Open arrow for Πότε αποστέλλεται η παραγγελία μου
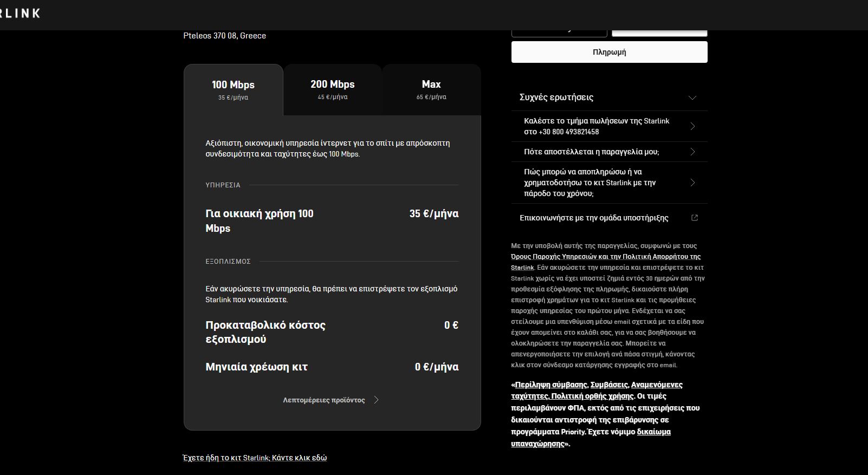 point(692,152)
